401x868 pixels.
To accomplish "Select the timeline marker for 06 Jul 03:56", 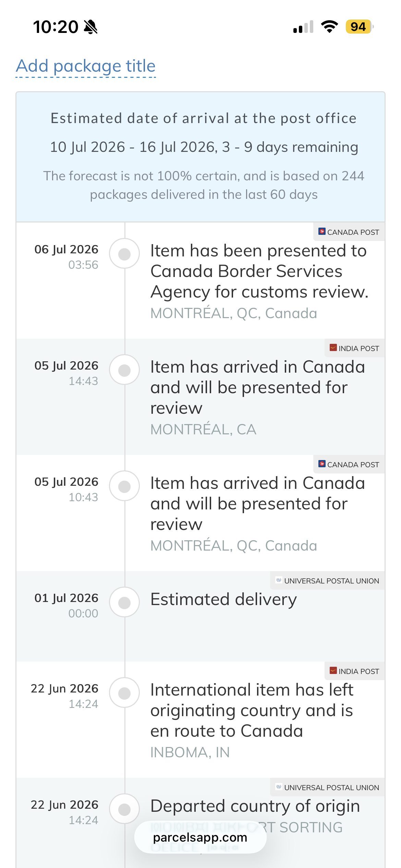I will 124,254.
